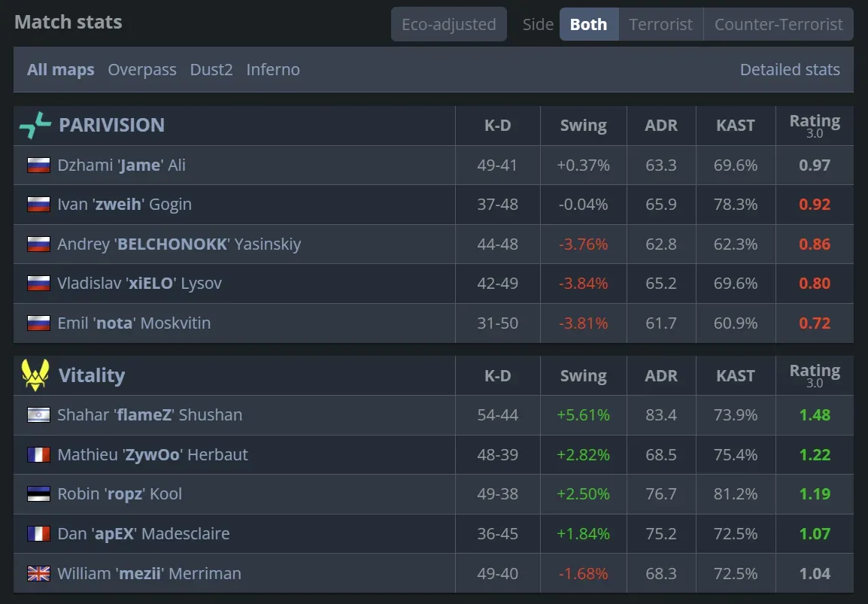Switch to the Overpass map tab
Image resolution: width=868 pixels, height=604 pixels.
[x=142, y=69]
